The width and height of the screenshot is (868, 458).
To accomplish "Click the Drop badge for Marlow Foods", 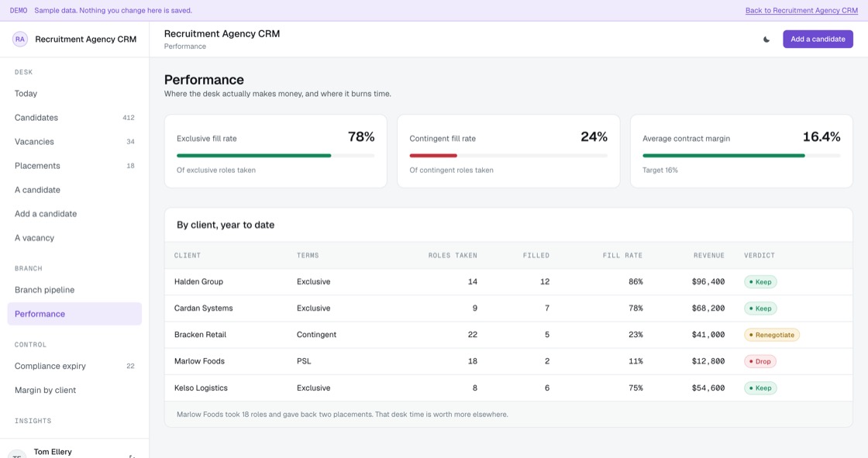I will pos(760,362).
